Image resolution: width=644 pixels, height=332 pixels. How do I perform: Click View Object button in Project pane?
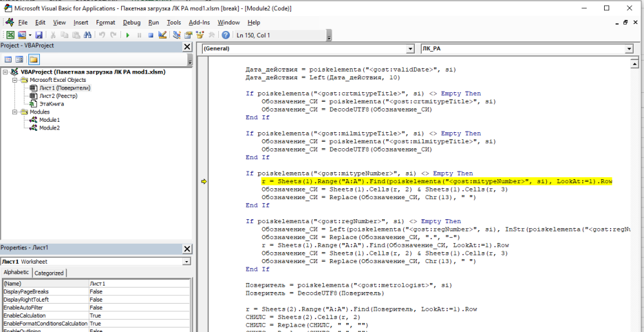pos(19,59)
